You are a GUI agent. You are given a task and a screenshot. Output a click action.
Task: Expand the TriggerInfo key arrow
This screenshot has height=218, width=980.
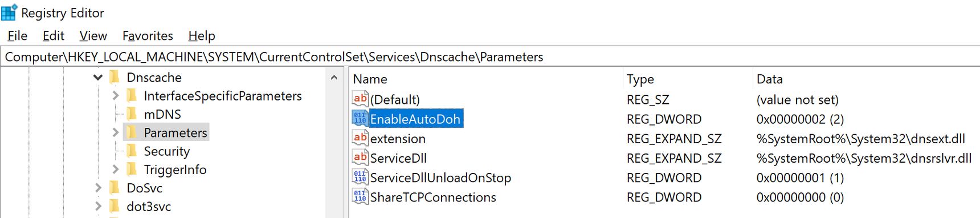115,169
